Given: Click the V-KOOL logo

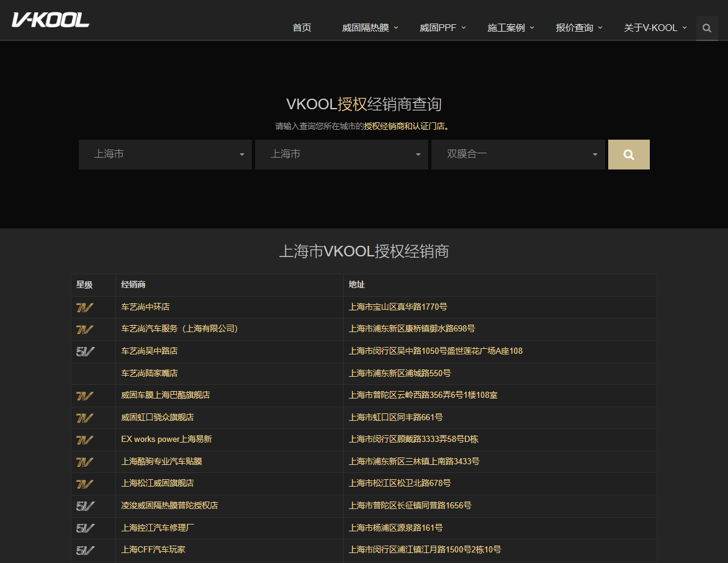Looking at the screenshot, I should (x=50, y=20).
